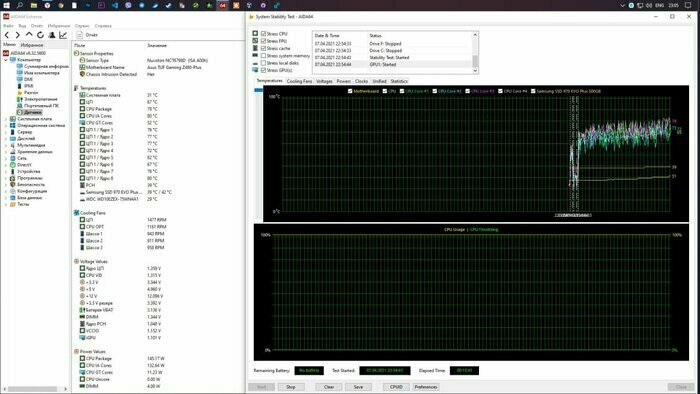Expand the Display tree node
The width and height of the screenshot is (700, 394).
point(6,139)
